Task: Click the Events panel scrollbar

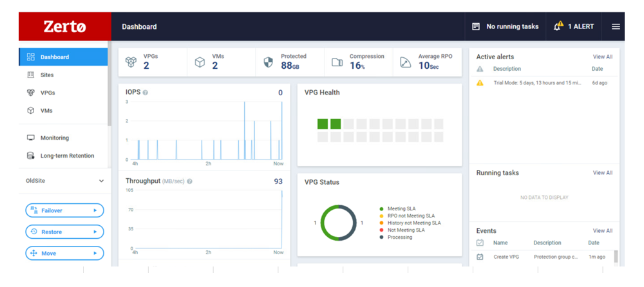Action: pyautogui.click(x=616, y=257)
